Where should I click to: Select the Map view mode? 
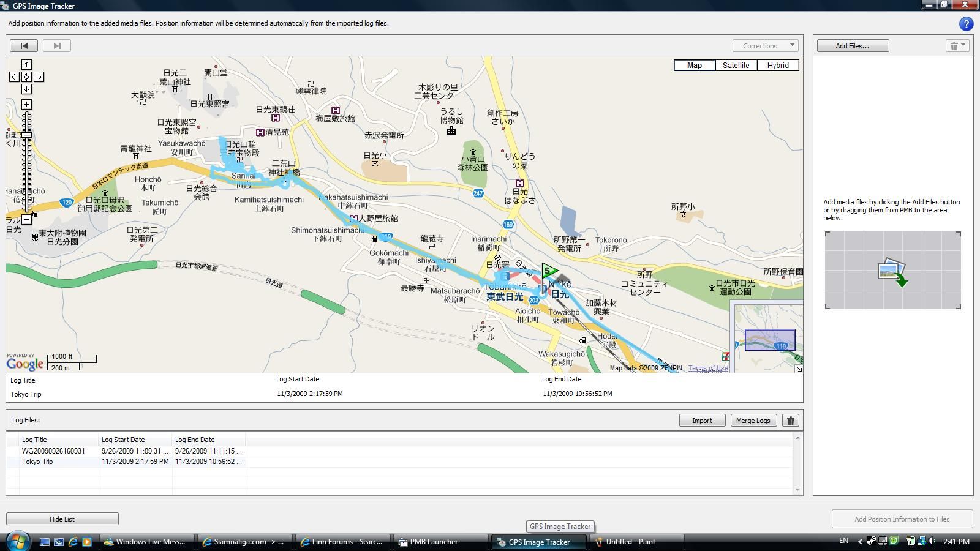(x=694, y=66)
